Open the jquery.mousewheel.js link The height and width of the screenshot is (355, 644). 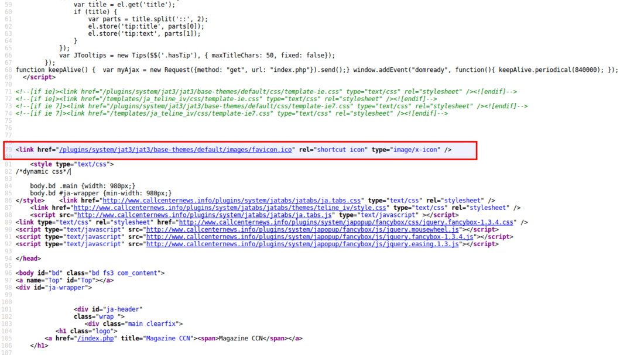coord(303,230)
